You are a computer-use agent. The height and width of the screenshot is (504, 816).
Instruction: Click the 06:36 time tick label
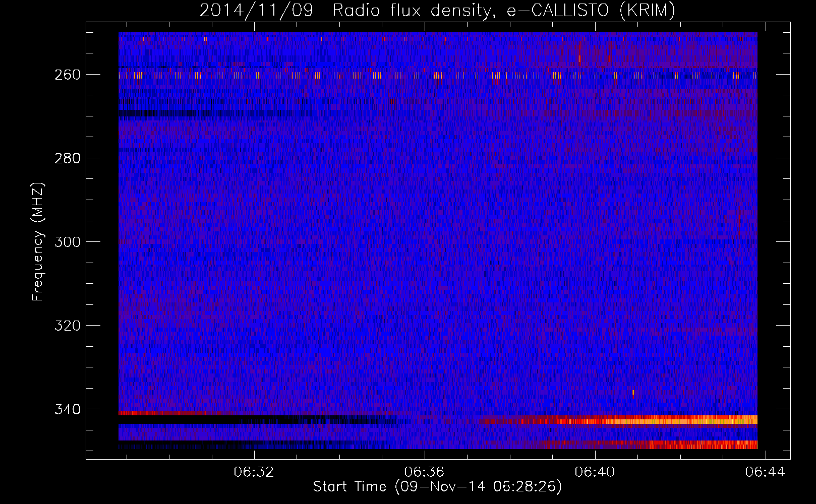[x=425, y=472]
